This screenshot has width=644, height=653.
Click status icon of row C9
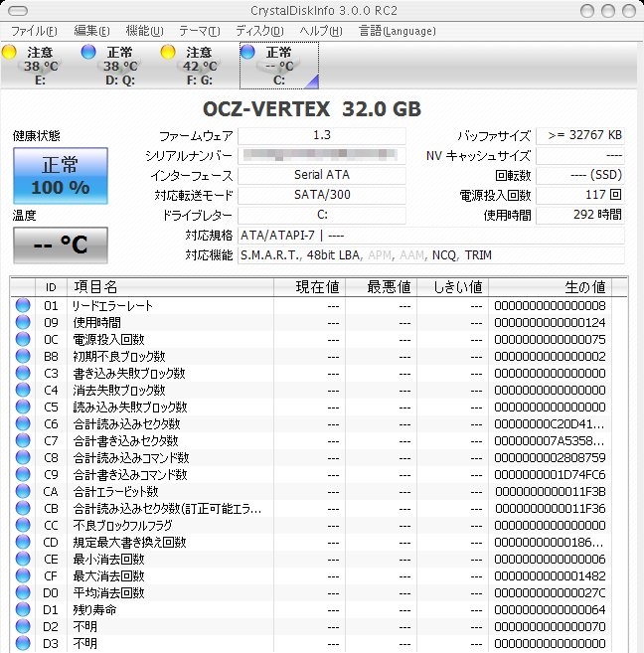[x=23, y=474]
